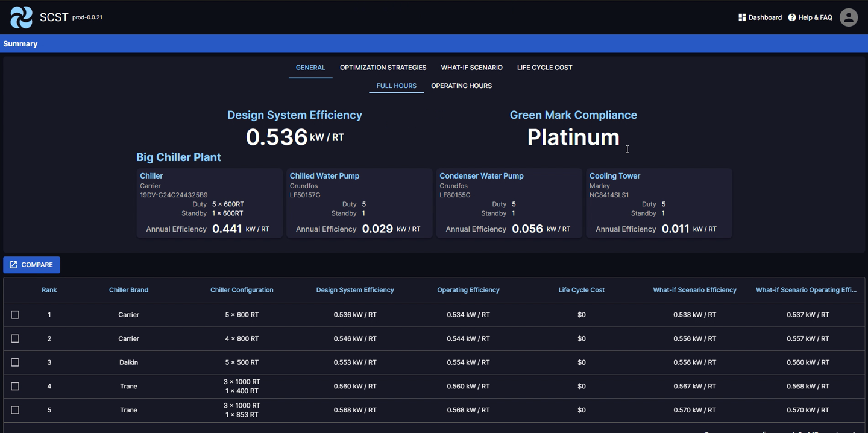The height and width of the screenshot is (433, 868).
Task: Go to the Life Cycle Cost tab
Action: tap(544, 68)
